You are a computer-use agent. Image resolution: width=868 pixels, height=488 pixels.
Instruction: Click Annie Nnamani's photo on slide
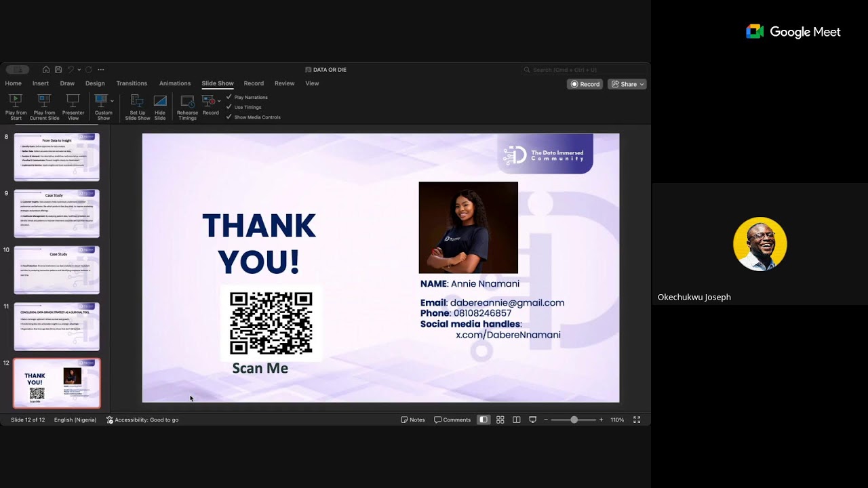[468, 228]
